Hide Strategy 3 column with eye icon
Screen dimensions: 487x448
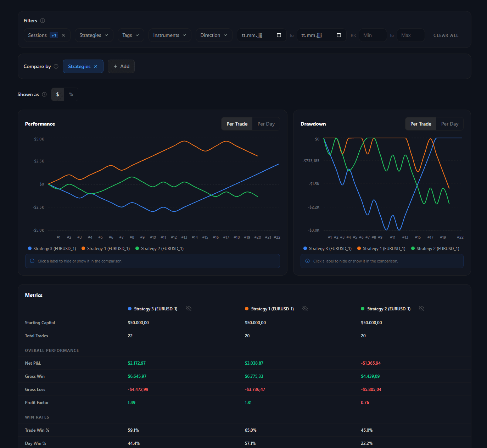tap(189, 309)
